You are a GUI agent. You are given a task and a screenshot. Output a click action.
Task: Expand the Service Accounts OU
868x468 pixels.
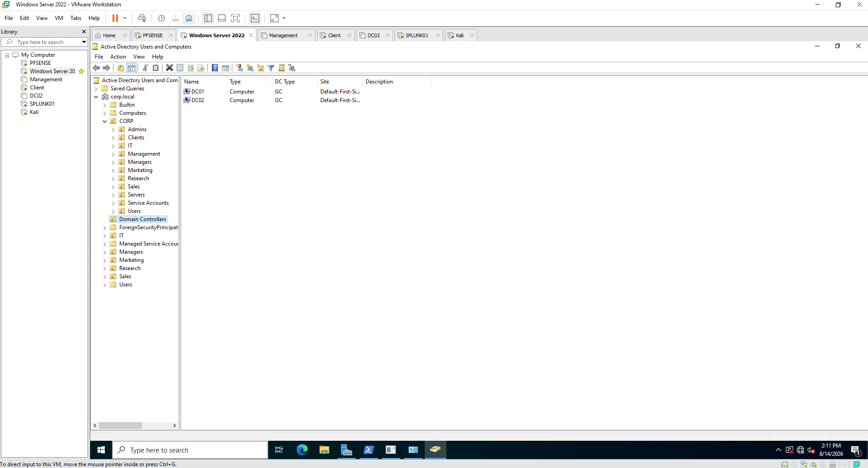pos(113,203)
